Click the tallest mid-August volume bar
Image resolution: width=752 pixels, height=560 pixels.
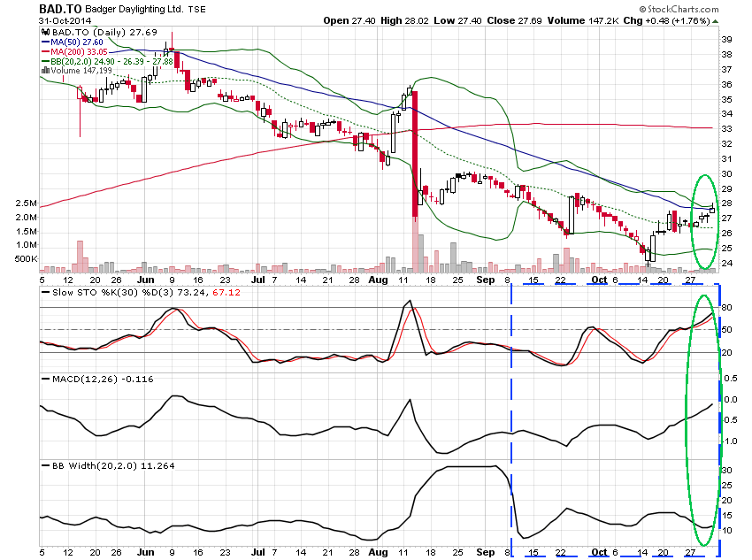415,244
